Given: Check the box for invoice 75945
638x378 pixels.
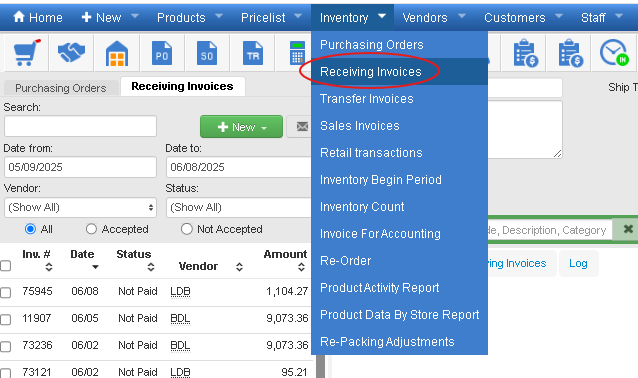Looking at the screenshot, I should (5, 293).
